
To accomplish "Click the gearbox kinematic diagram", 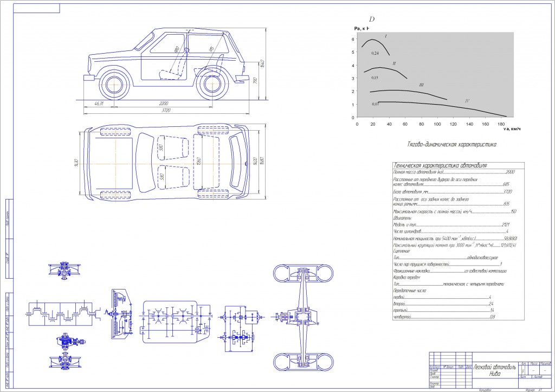I will click(x=177, y=322).
